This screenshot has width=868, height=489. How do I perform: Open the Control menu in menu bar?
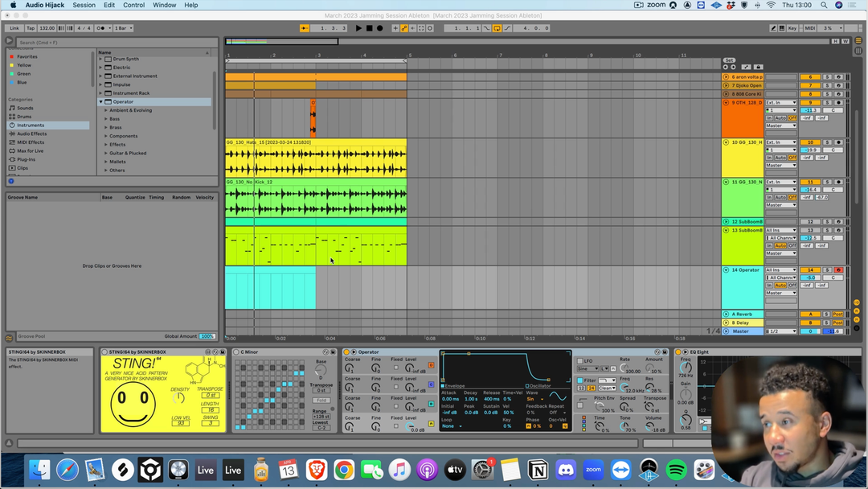click(133, 5)
